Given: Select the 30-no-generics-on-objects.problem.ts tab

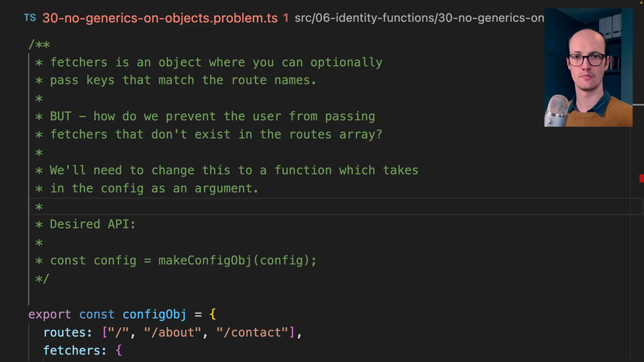Looking at the screenshot, I should coord(160,17).
